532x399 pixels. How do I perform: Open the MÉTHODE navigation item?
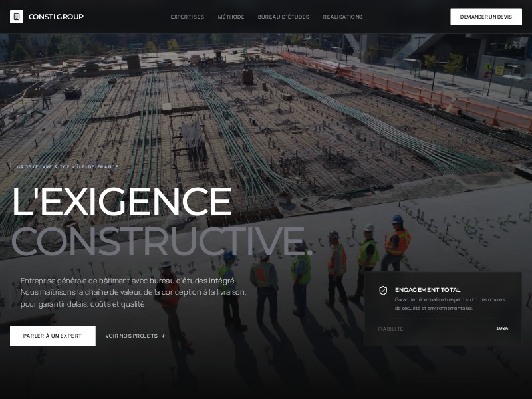(x=231, y=17)
